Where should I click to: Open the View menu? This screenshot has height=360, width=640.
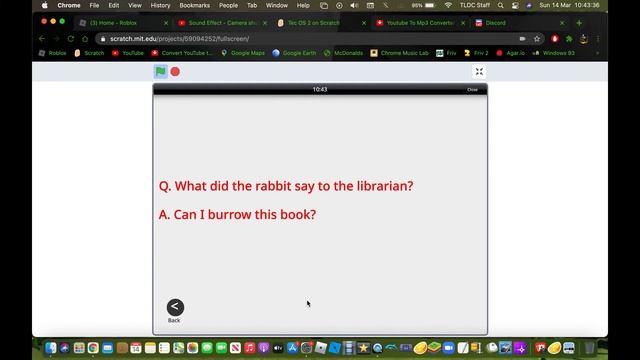click(135, 5)
